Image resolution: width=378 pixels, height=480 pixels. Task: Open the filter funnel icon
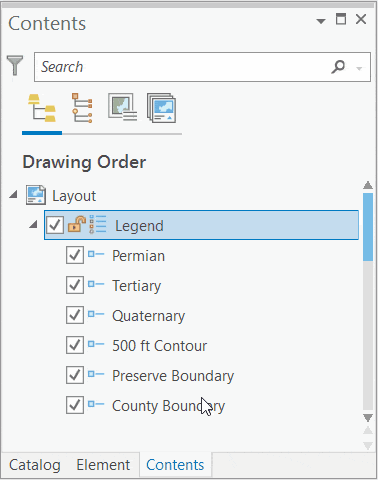coord(15,65)
